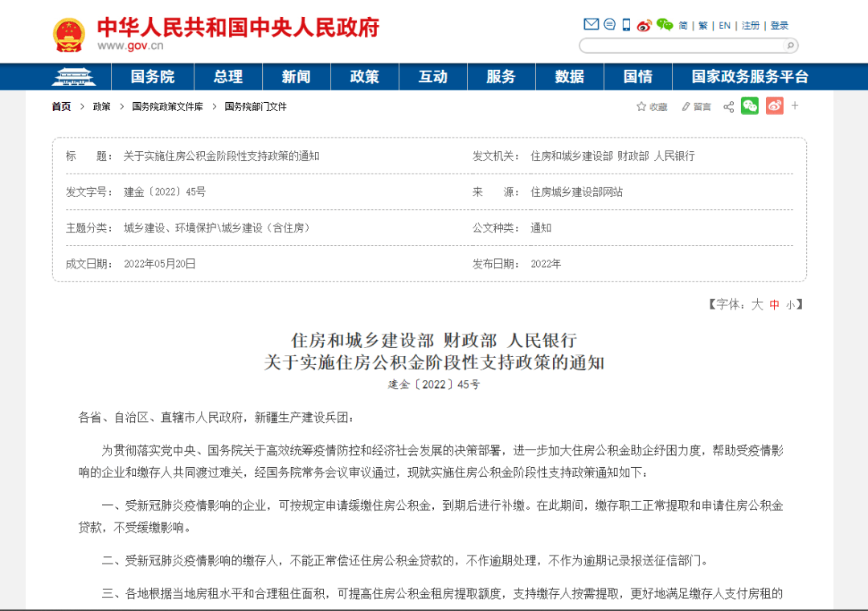The height and width of the screenshot is (611, 868).
Task: Click the 收藏 star favorite icon
Action: 641,107
